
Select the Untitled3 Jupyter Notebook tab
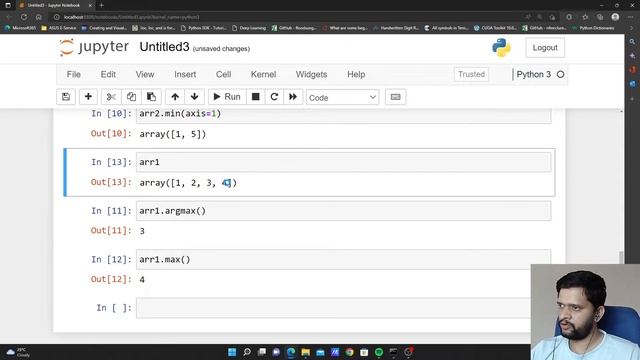tap(55, 5)
